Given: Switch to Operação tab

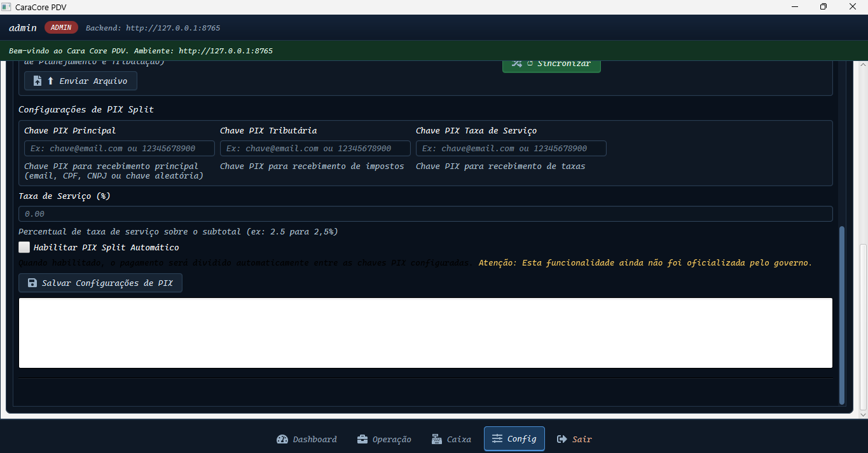Looking at the screenshot, I should coord(383,439).
